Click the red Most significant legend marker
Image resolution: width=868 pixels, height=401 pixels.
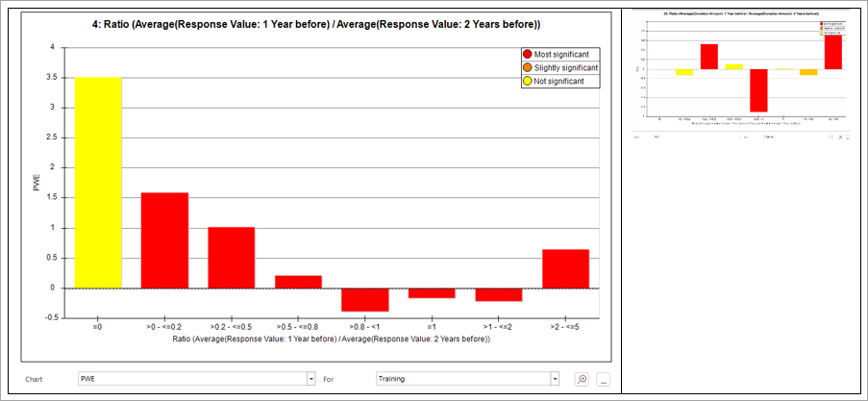click(x=527, y=54)
